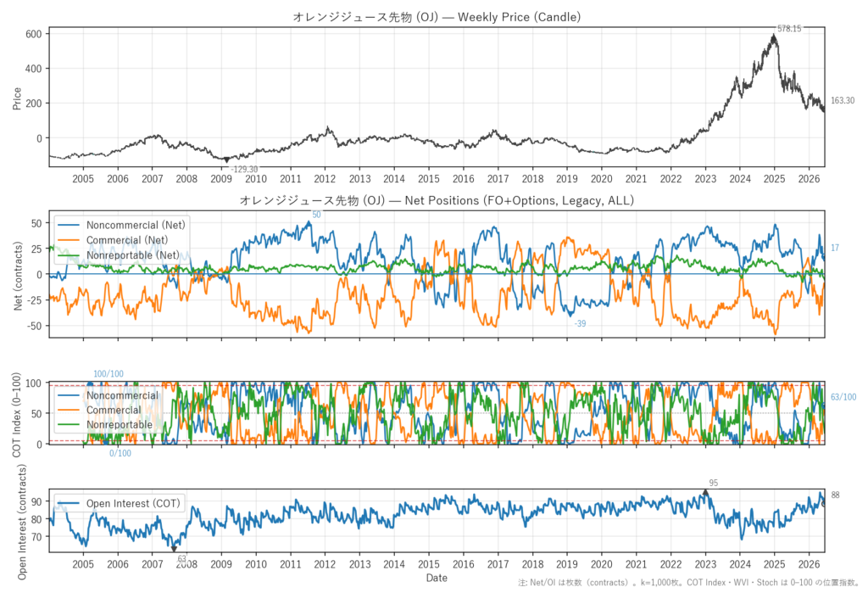Click the -129.30 price low marker

[243, 170]
